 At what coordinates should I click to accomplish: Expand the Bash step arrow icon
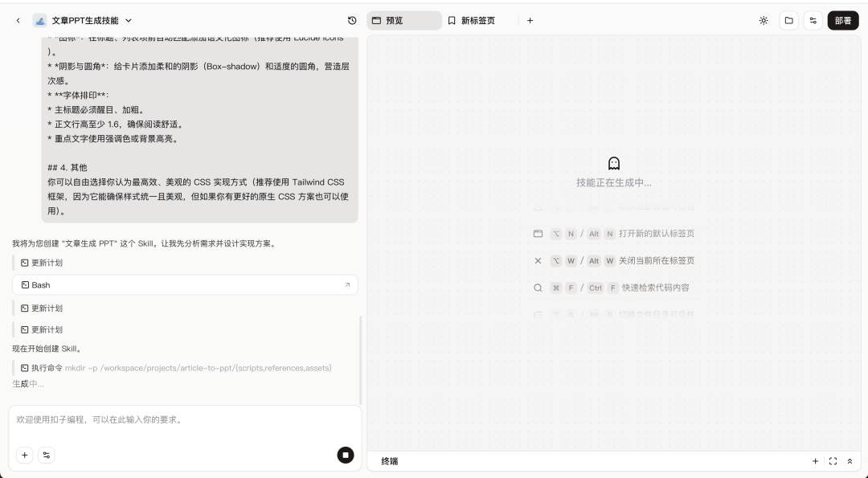pyautogui.click(x=347, y=285)
